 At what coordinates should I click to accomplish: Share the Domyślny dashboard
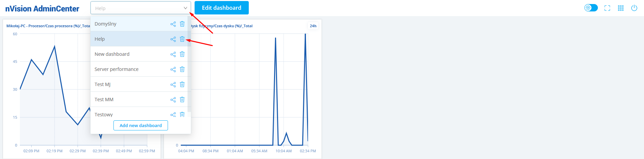click(173, 24)
